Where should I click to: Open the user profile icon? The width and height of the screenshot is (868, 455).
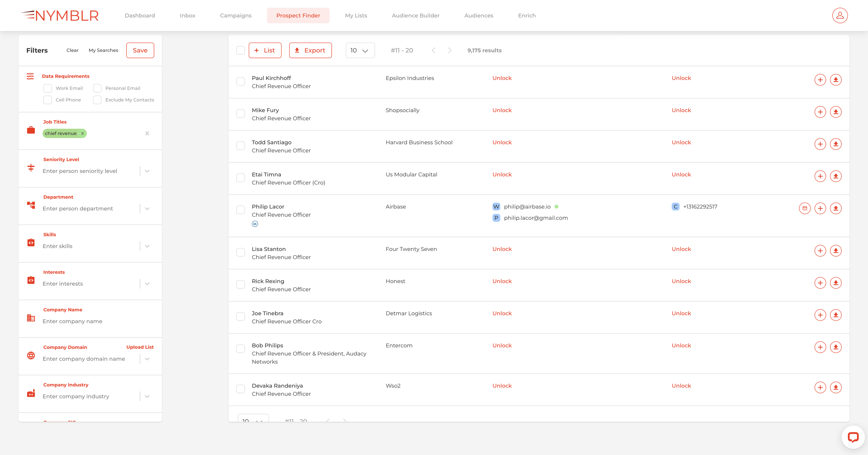point(839,15)
